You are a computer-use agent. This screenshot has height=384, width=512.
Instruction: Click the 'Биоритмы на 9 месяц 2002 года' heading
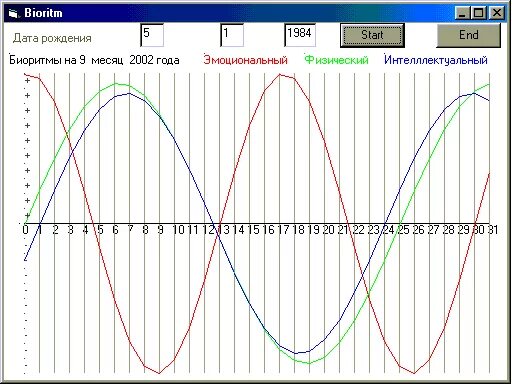click(94, 60)
